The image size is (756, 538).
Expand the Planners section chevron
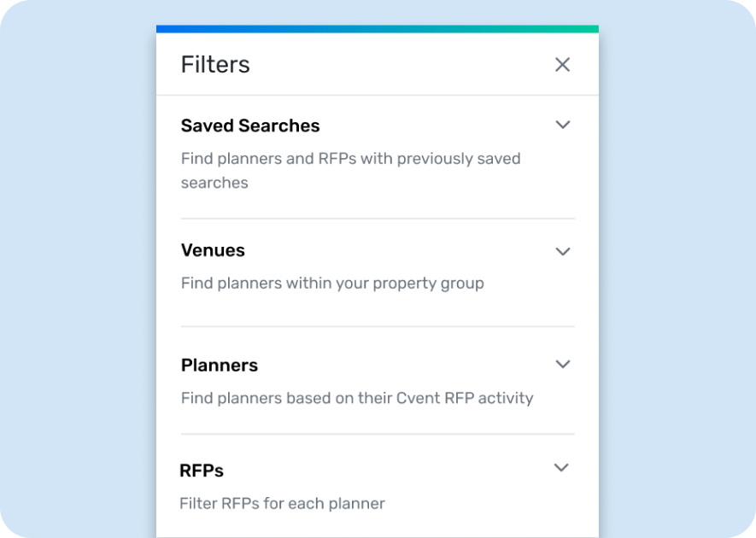point(563,365)
